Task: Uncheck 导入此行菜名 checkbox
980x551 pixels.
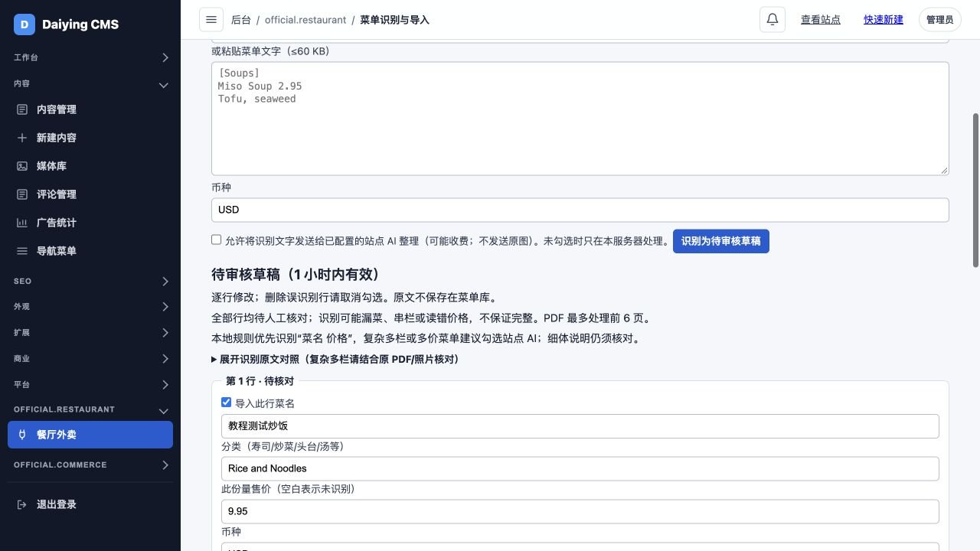Action: 226,402
